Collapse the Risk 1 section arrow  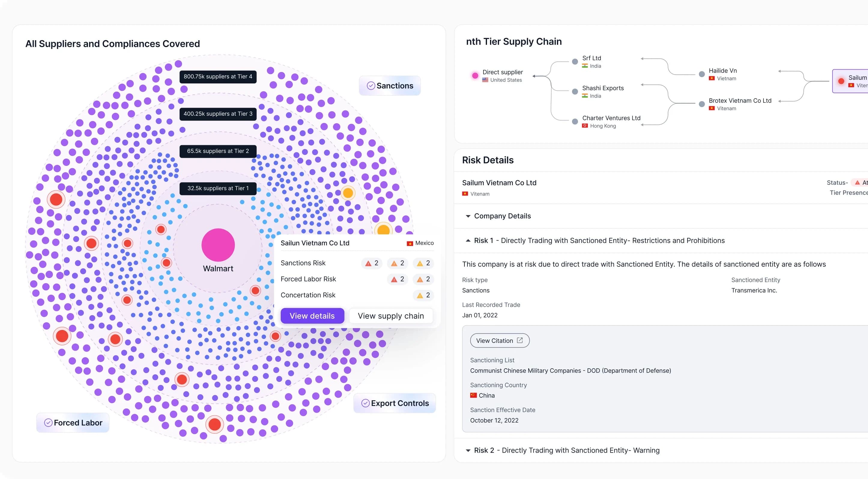(x=468, y=240)
